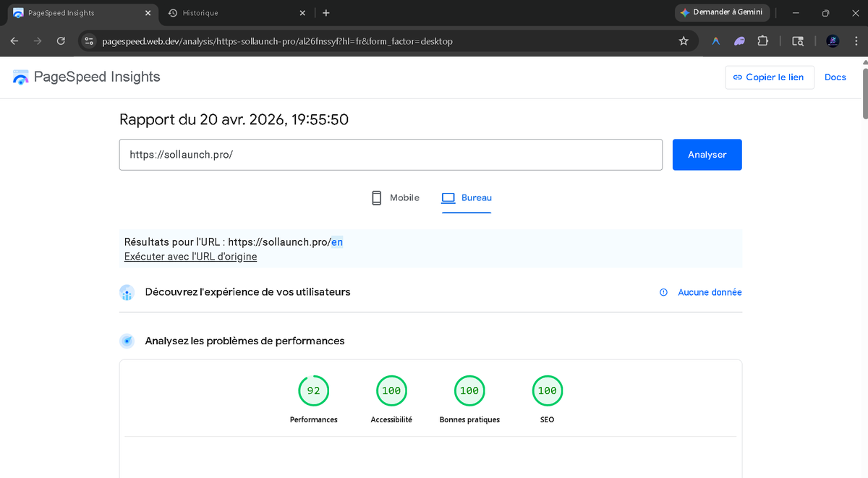Click the Bonnes pratiques label
This screenshot has height=478, width=868.
pos(469,419)
